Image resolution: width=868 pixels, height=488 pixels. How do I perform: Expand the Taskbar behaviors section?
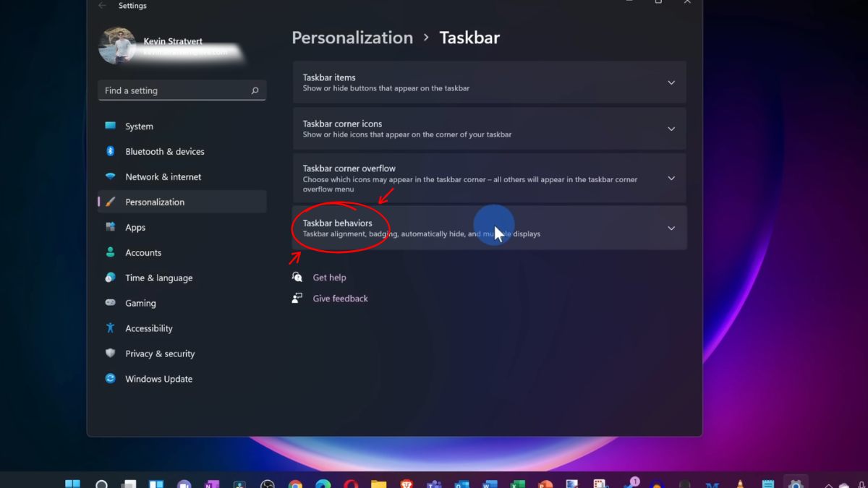490,228
